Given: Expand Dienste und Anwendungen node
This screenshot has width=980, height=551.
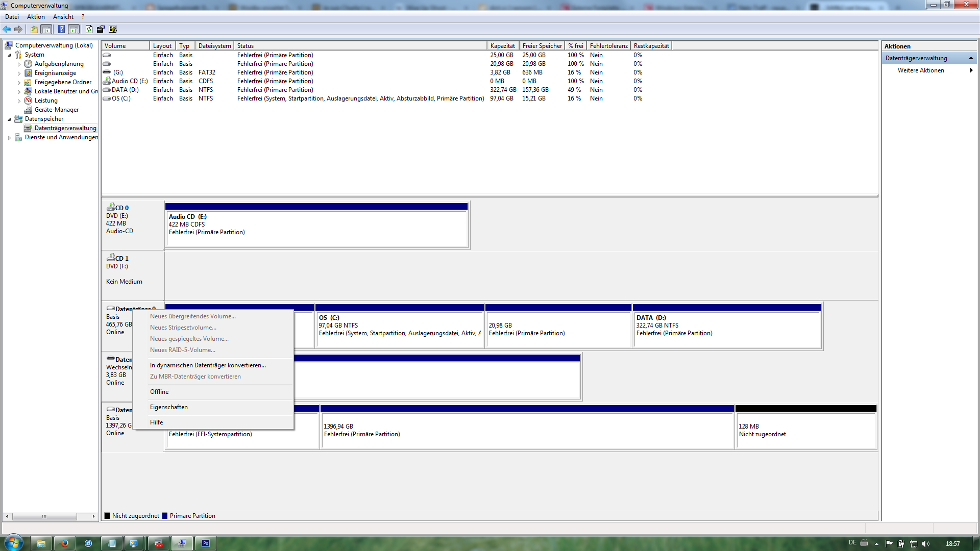Looking at the screenshot, I should [x=9, y=138].
